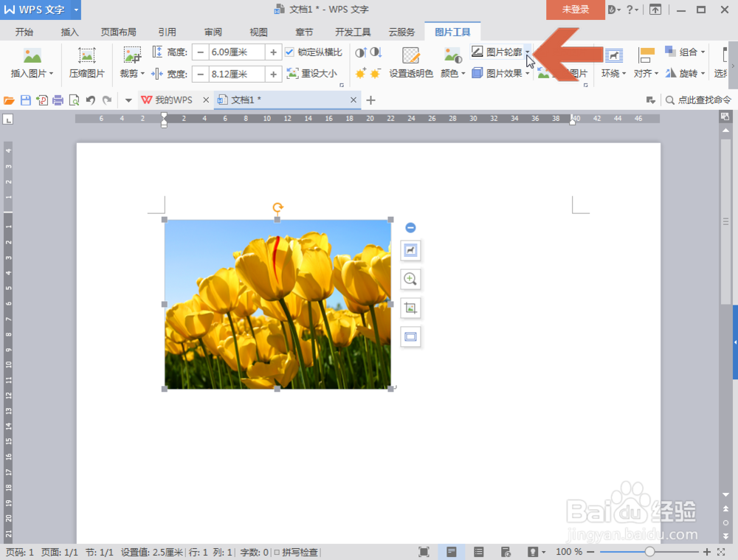Click the Compress Picture (压缩图片) icon
Screen dimensions: 738x560
(x=86, y=55)
